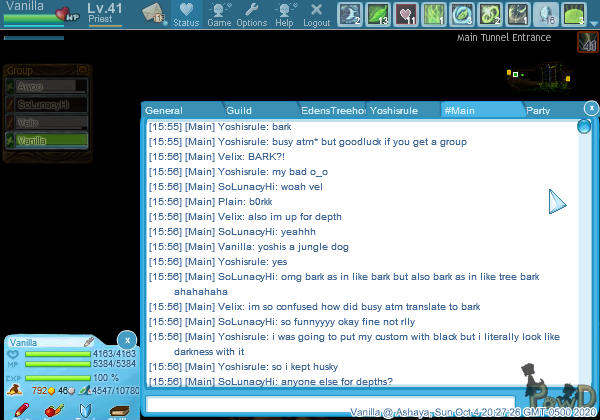Click the Logout X icon

(316, 14)
